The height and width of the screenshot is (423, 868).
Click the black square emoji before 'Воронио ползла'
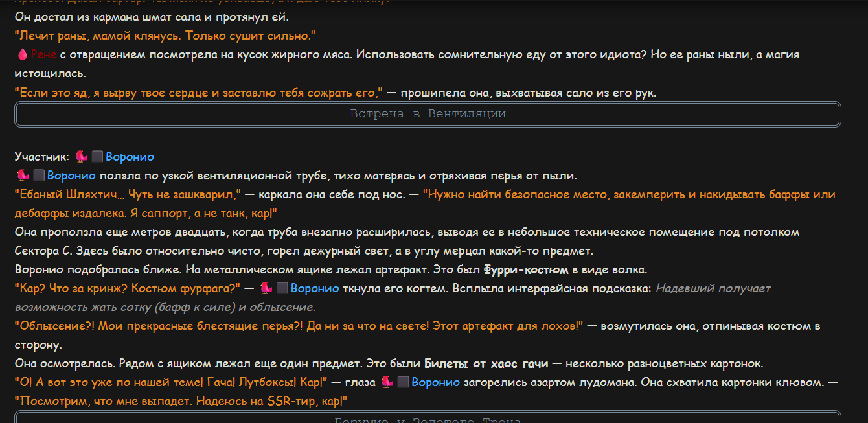(39, 176)
